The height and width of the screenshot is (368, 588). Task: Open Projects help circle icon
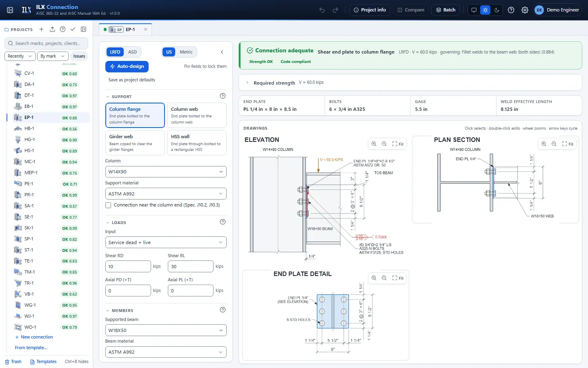coord(62,29)
